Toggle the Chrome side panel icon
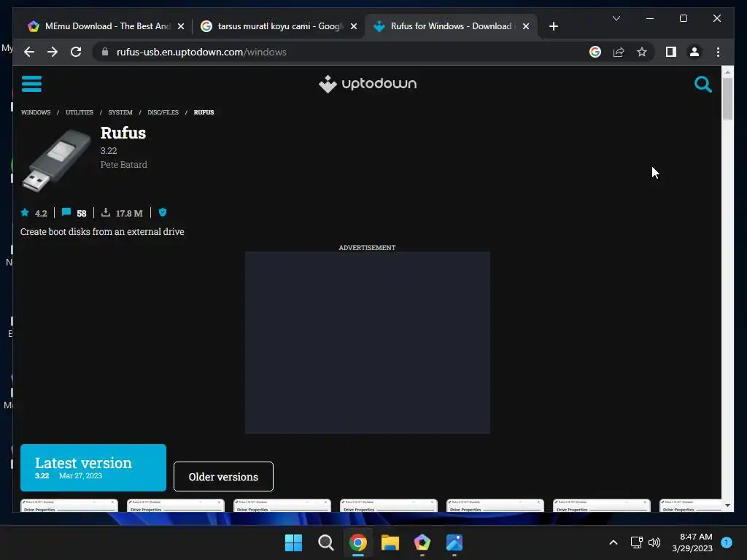The image size is (747, 560). pyautogui.click(x=671, y=52)
